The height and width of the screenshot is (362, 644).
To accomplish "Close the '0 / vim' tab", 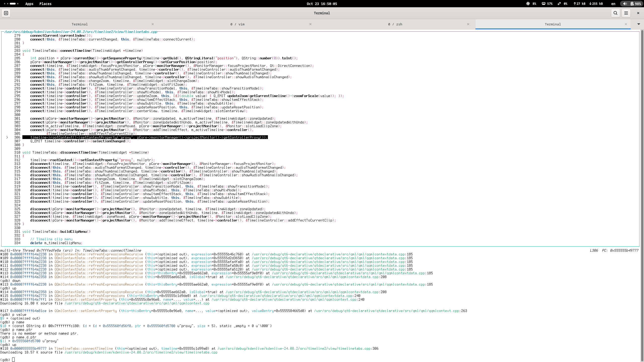I will 310,24.
